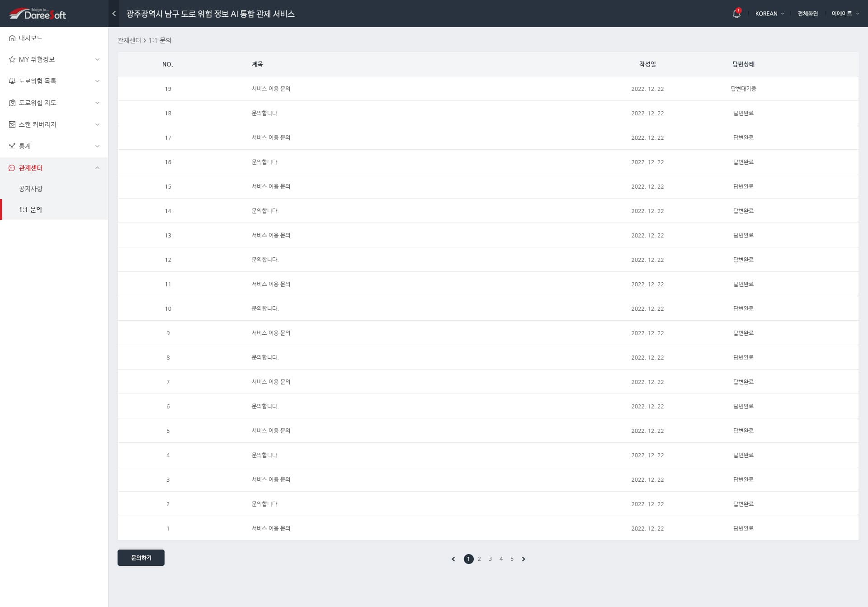Click the 관제센터 chat bubble icon
868x607 pixels.
12,168
